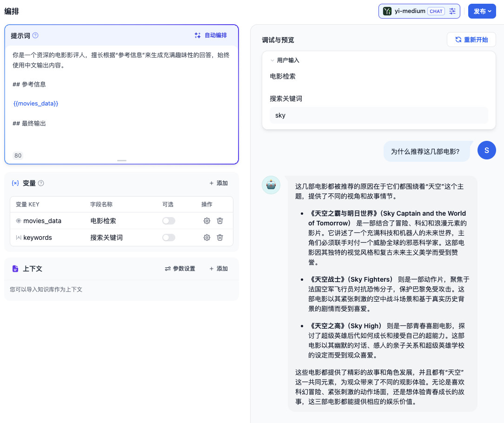Open the 发布 publish dropdown
The height and width of the screenshot is (423, 504).
482,11
